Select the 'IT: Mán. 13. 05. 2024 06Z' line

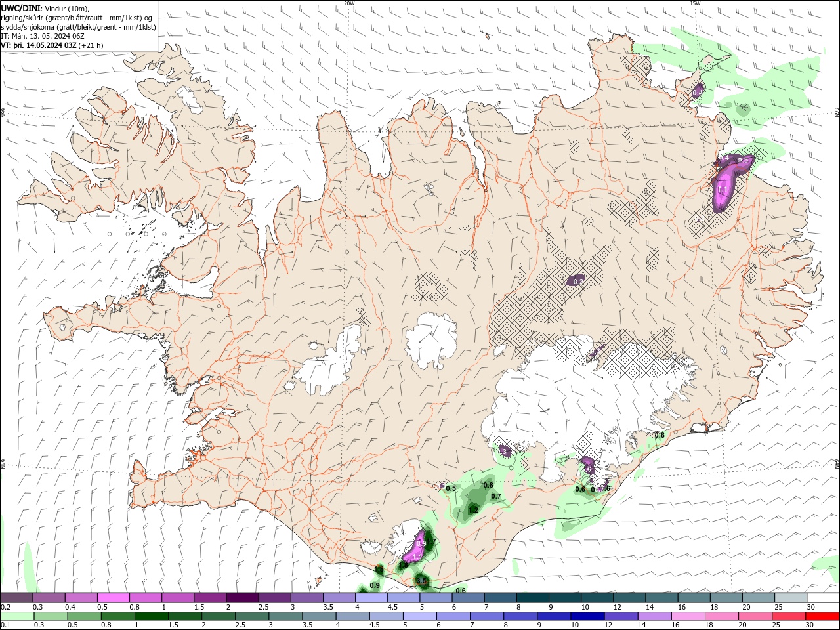coord(43,36)
